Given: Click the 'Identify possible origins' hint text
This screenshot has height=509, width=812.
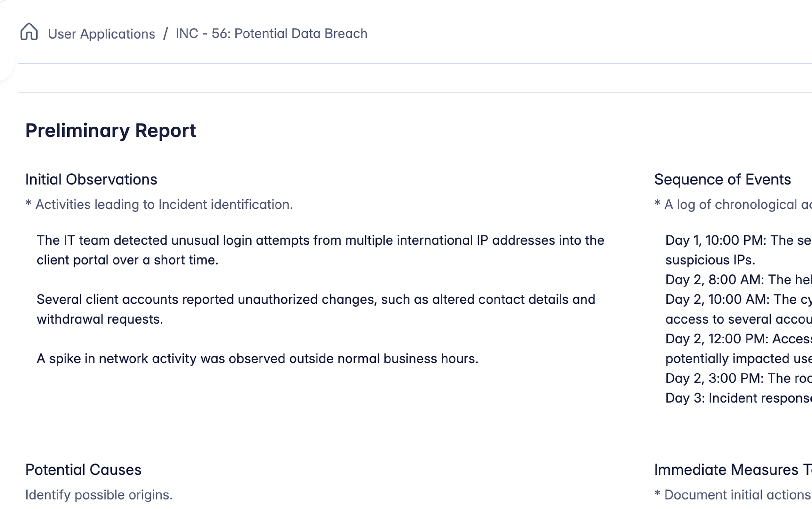Looking at the screenshot, I should (x=99, y=495).
